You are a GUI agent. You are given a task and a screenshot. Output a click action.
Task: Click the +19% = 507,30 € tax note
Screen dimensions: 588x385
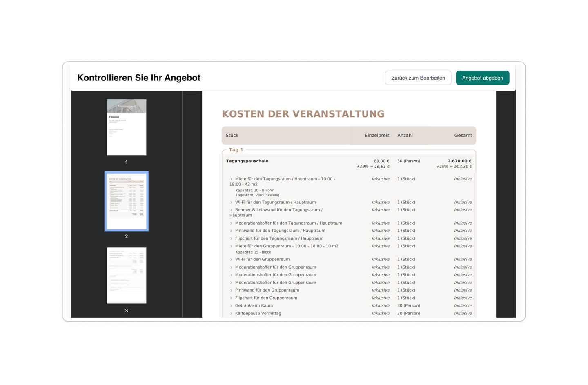tap(454, 167)
